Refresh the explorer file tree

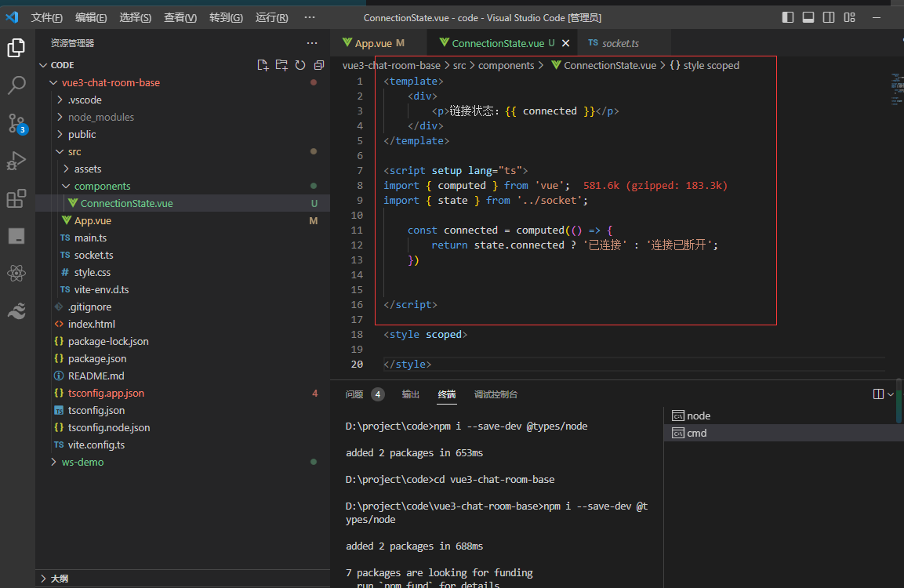300,65
